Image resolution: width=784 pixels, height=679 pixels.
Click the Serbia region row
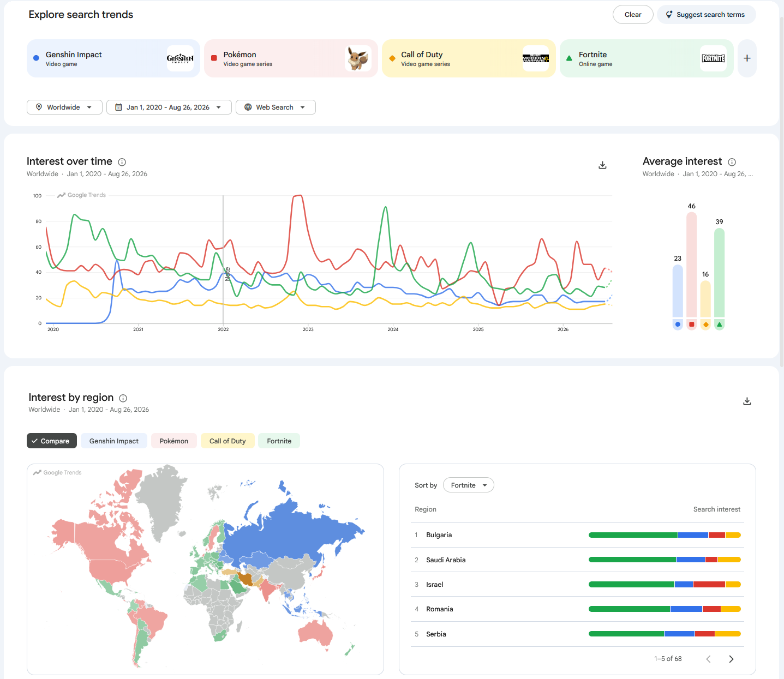pos(577,634)
